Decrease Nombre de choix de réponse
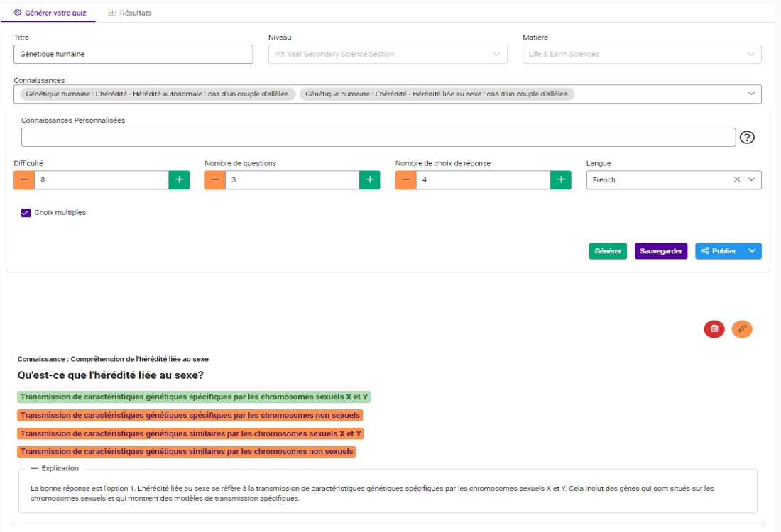The image size is (781, 532). click(405, 180)
